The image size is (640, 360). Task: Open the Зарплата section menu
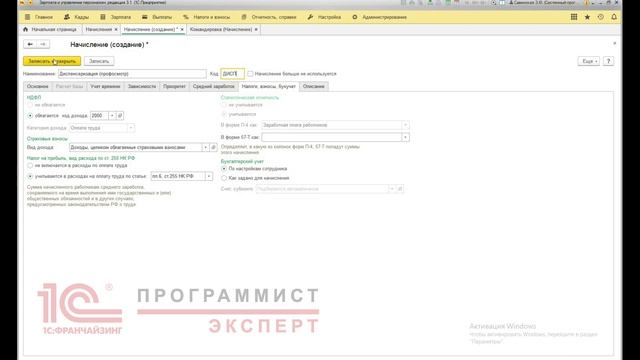tap(116, 17)
